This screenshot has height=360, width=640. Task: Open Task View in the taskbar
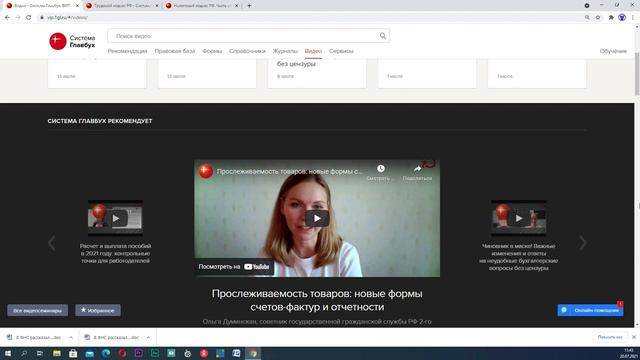point(40,353)
